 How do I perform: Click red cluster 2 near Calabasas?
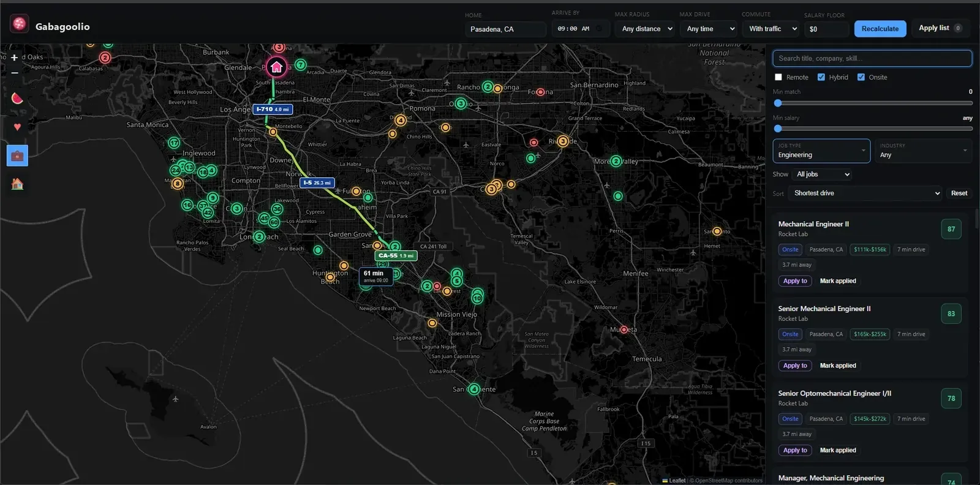pyautogui.click(x=105, y=58)
